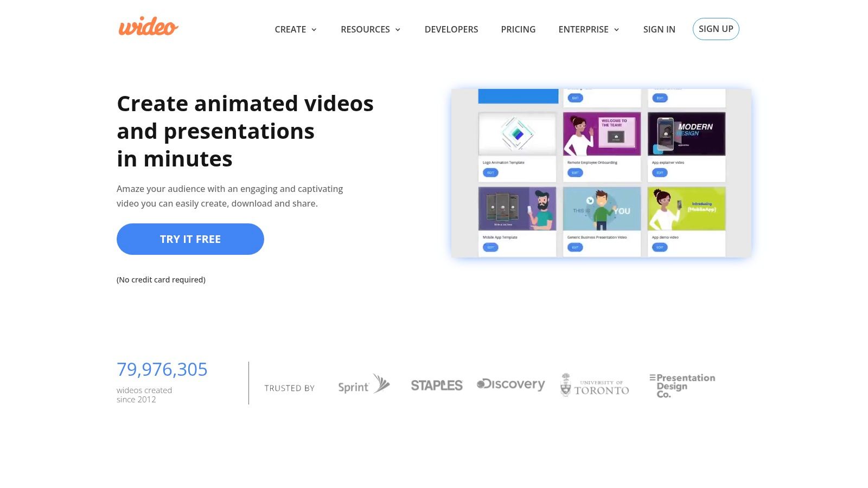Click Edit under Remote Employee Onboarding
868x488 pixels.
click(575, 173)
